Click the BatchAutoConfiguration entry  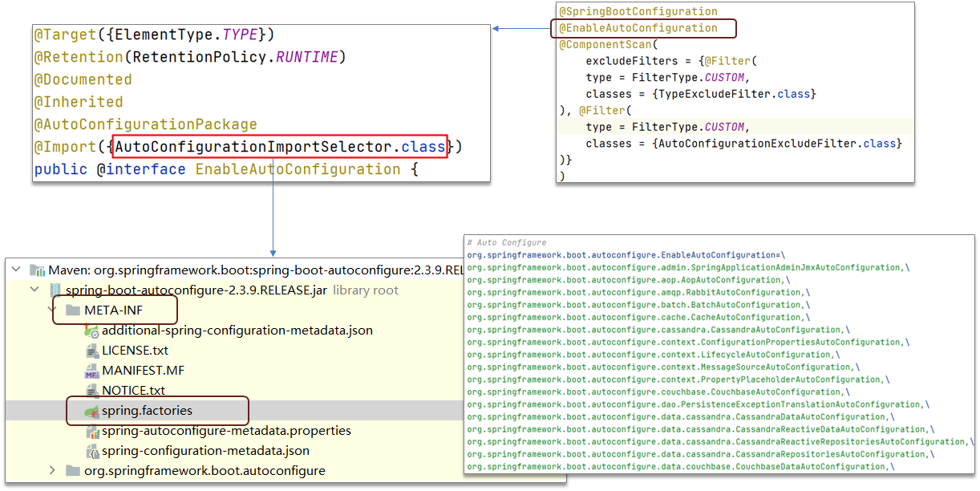point(638,305)
